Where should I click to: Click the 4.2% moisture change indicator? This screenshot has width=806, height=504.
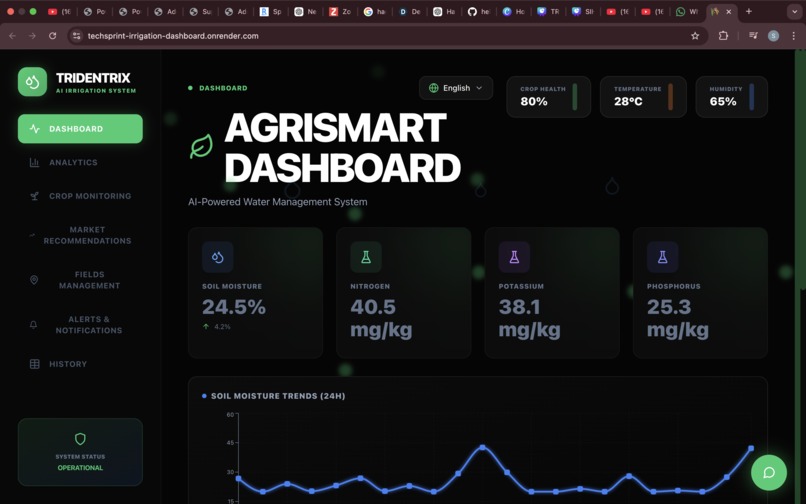click(216, 327)
